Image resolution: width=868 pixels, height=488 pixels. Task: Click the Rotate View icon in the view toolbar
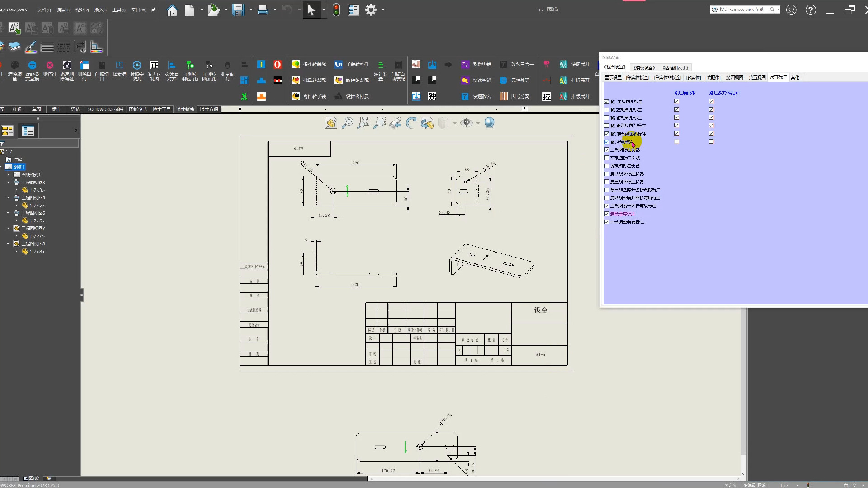tap(411, 123)
